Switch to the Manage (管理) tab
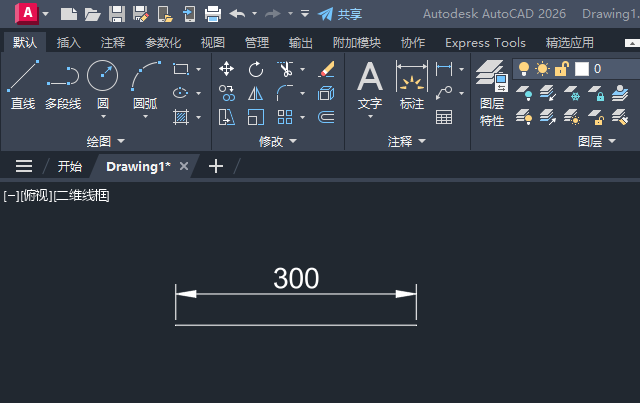The width and height of the screenshot is (640, 403). click(x=257, y=43)
